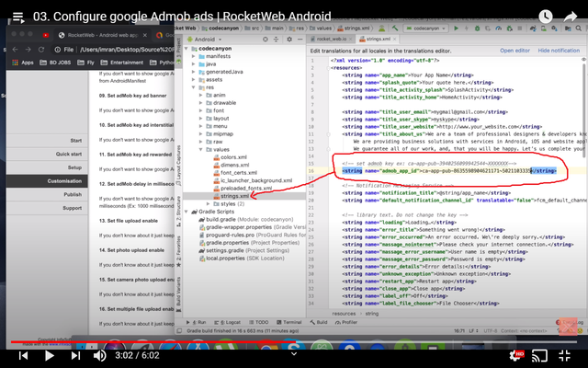Collapse the values folder
The image size is (588, 368).
point(201,149)
